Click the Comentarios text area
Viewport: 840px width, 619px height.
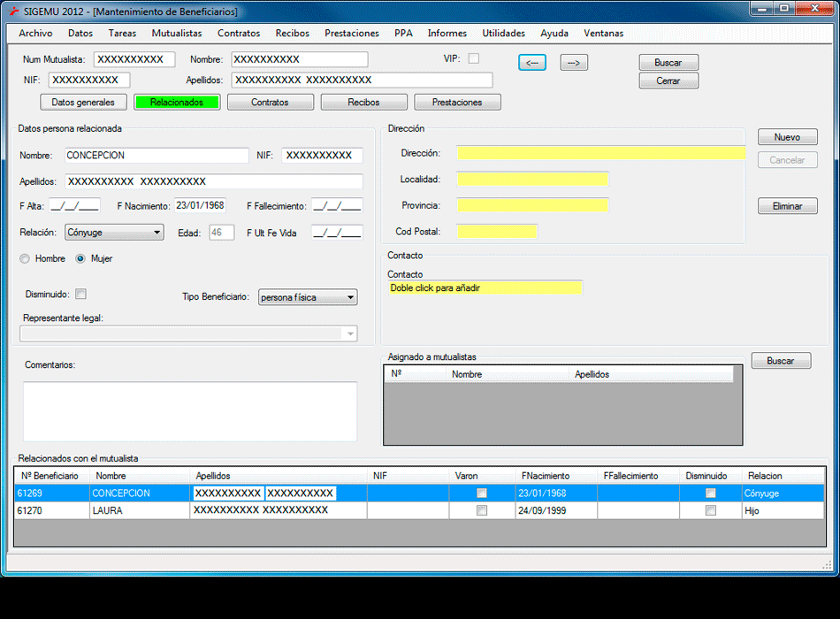[x=190, y=411]
